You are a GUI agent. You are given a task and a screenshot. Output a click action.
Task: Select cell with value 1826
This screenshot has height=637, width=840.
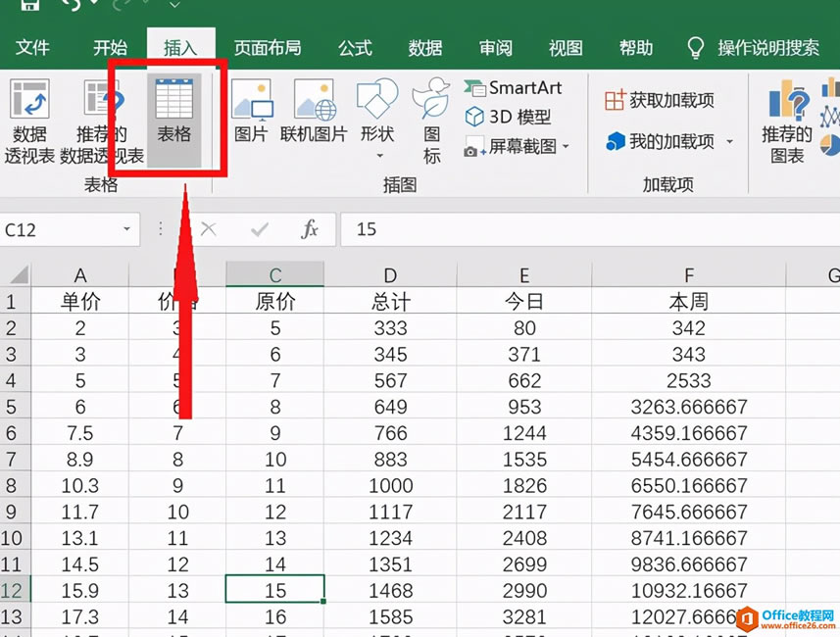click(524, 485)
